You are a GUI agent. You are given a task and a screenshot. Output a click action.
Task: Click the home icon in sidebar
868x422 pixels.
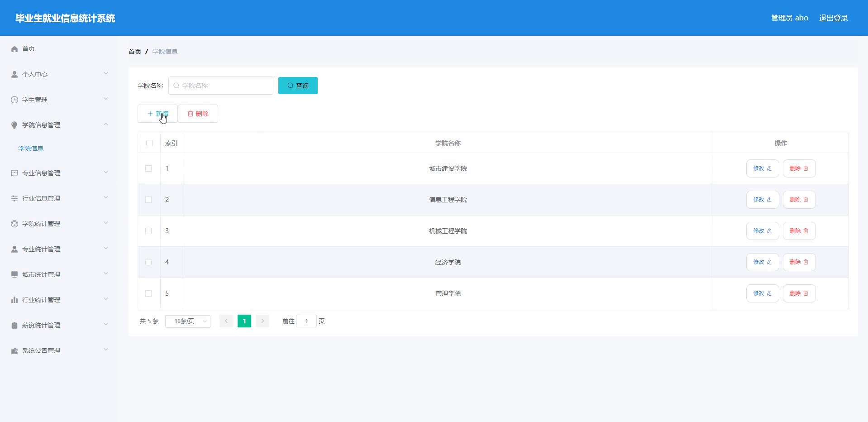click(x=14, y=49)
